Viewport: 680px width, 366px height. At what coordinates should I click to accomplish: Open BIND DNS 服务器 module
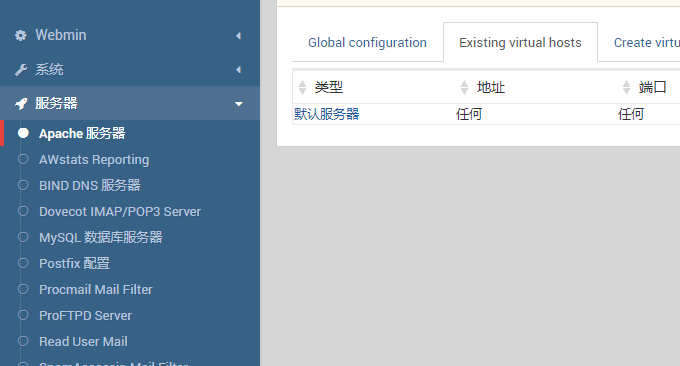90,186
